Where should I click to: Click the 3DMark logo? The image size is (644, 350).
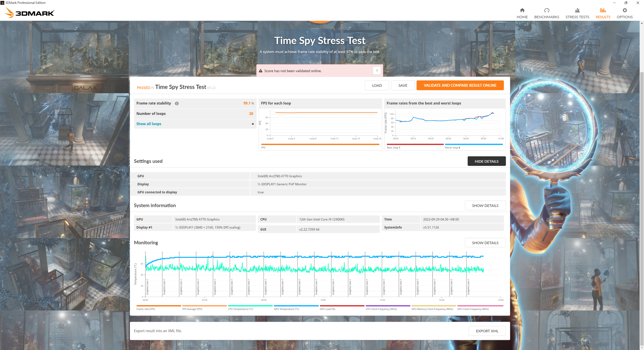pos(30,13)
